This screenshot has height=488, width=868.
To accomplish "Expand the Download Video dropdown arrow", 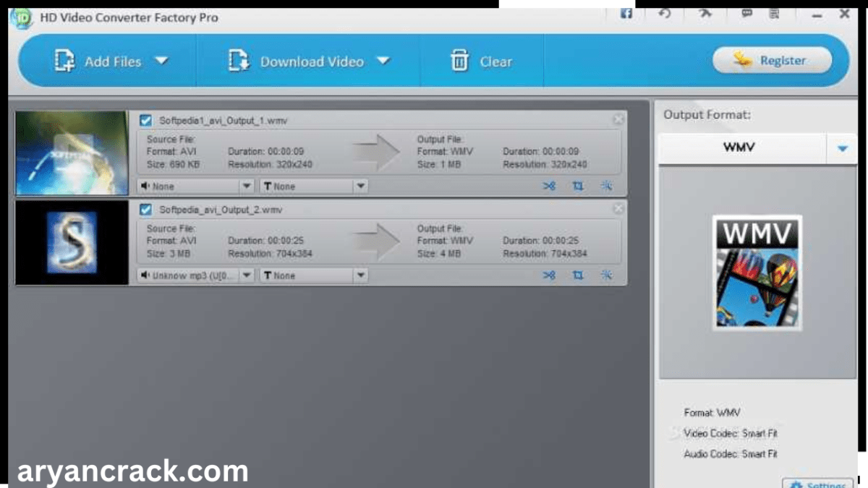I will tap(383, 61).
